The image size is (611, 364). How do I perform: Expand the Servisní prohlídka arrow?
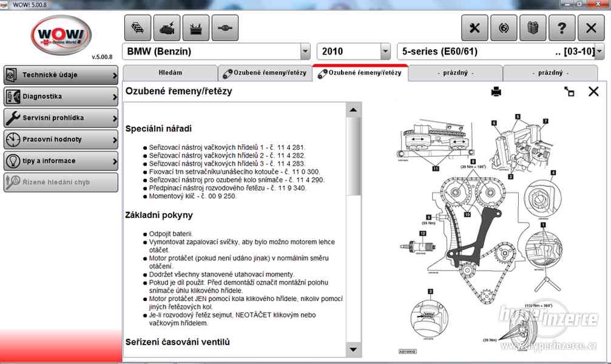[115, 118]
